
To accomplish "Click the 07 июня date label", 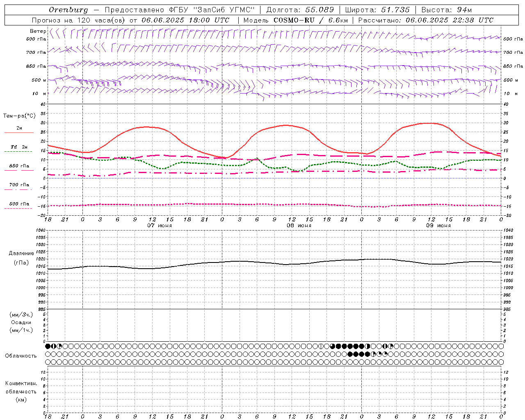I will pyautogui.click(x=160, y=226).
